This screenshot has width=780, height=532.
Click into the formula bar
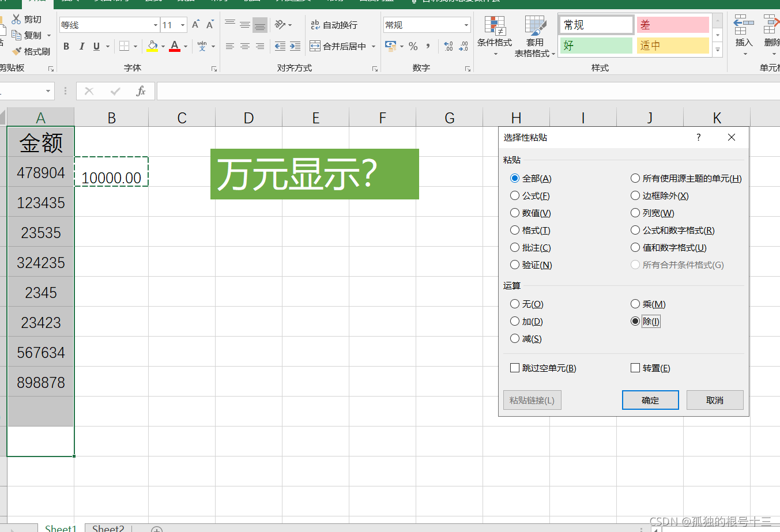[467, 91]
